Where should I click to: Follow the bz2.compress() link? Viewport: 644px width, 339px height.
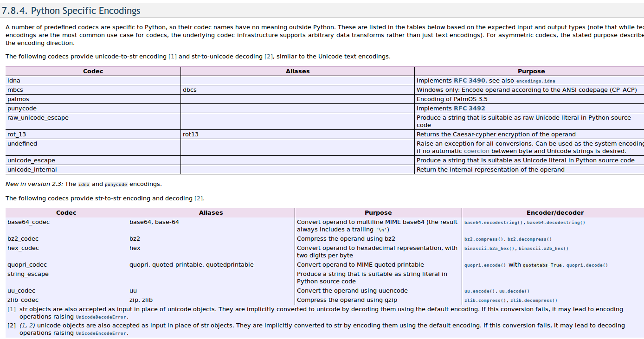[x=484, y=239]
